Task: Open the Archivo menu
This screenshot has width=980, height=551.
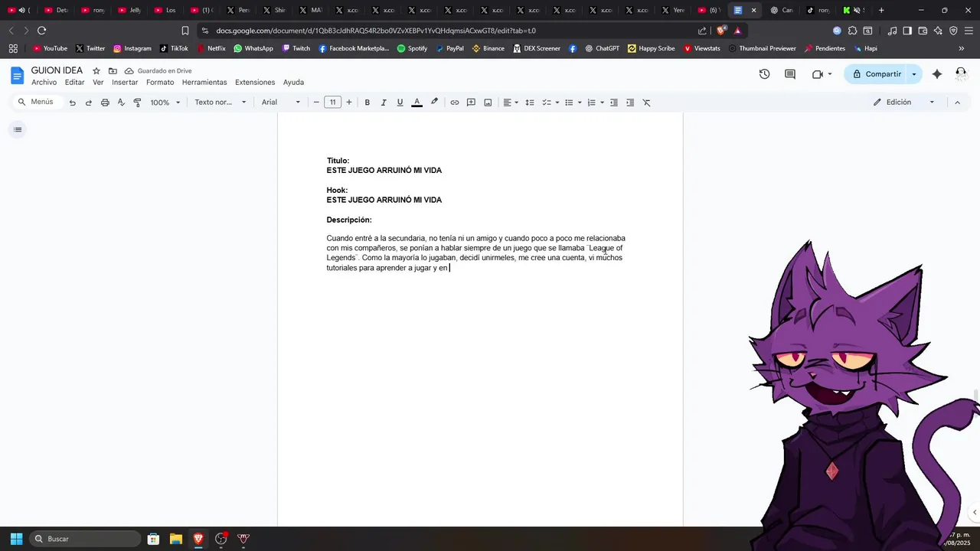Action: click(x=44, y=83)
